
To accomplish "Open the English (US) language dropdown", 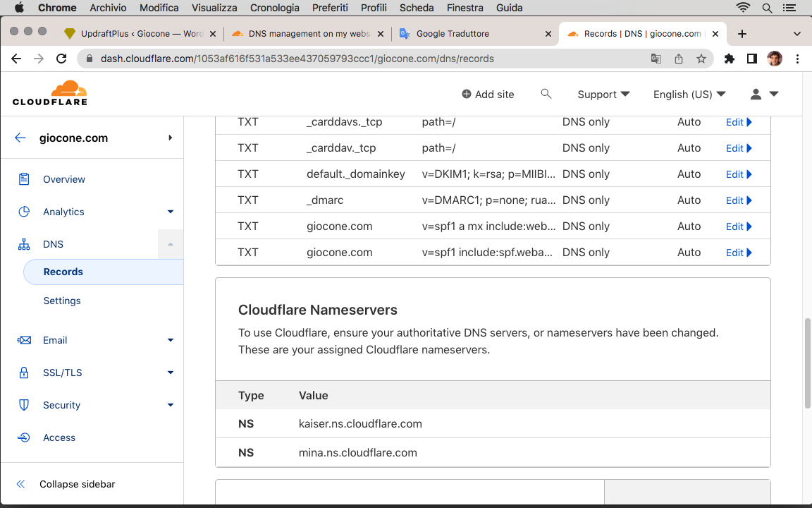I will pos(689,95).
